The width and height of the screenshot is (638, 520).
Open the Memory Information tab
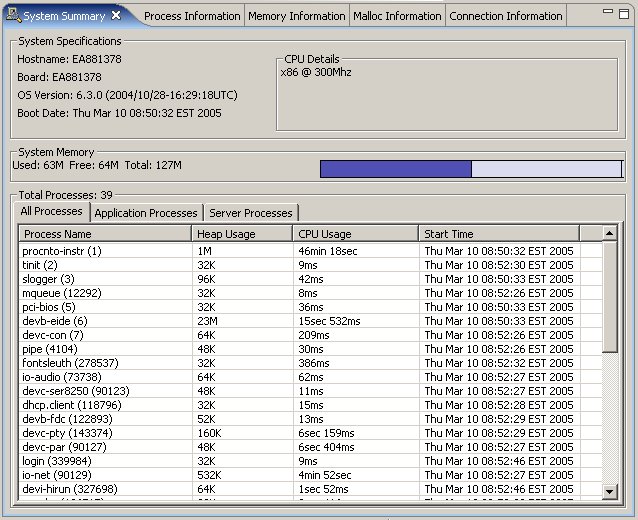[x=296, y=16]
